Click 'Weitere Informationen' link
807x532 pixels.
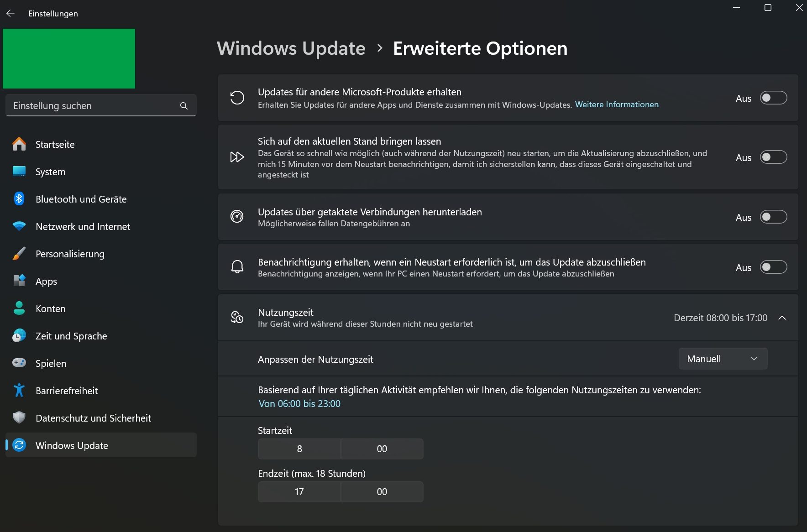pos(617,104)
